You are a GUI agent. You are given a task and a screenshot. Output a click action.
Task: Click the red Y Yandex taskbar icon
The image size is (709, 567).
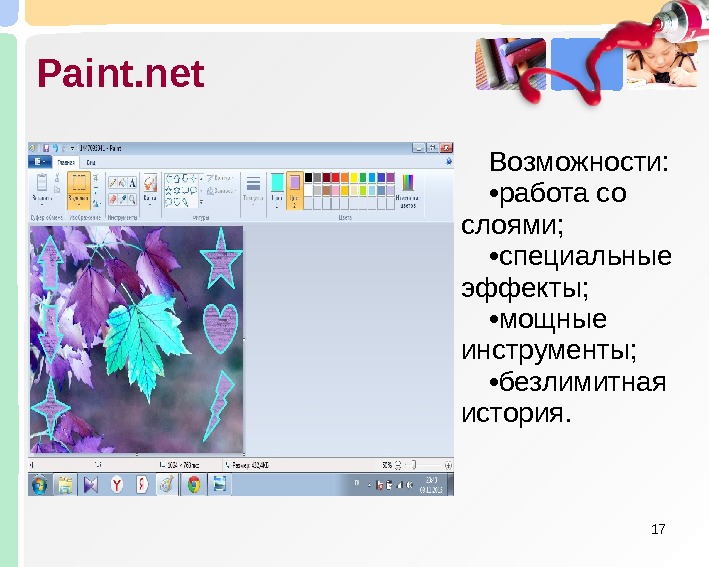tap(117, 485)
